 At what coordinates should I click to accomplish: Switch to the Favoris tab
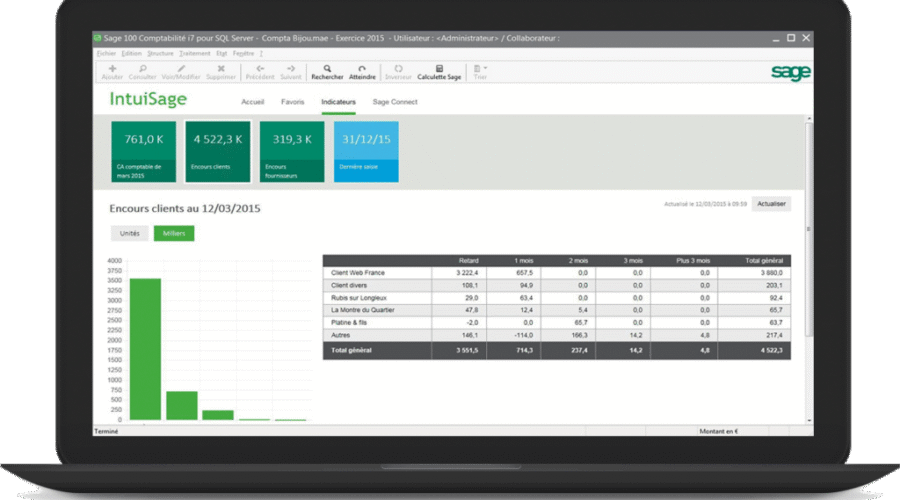pyautogui.click(x=292, y=102)
